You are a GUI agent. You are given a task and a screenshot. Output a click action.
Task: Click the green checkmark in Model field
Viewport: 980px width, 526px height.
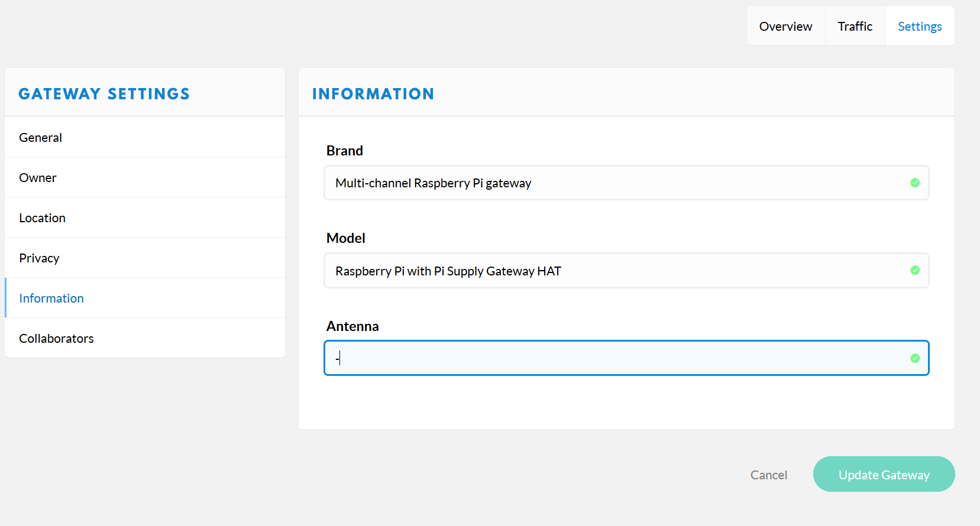coord(915,270)
